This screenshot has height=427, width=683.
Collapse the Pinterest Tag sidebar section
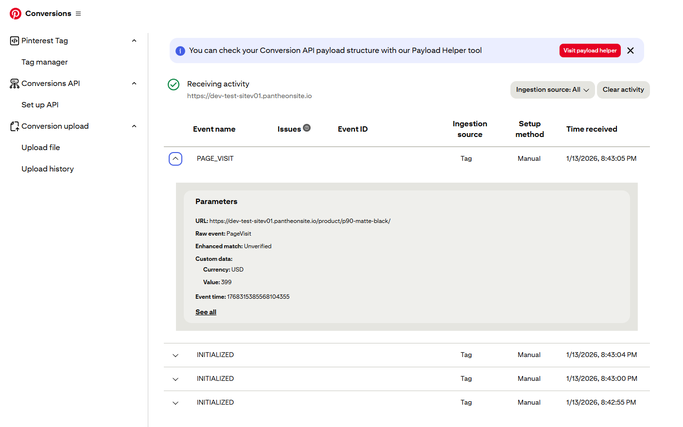point(134,41)
